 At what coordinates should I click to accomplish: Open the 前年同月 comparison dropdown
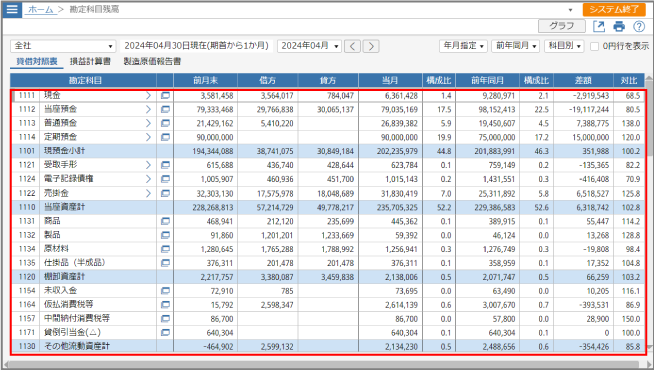pyautogui.click(x=516, y=46)
